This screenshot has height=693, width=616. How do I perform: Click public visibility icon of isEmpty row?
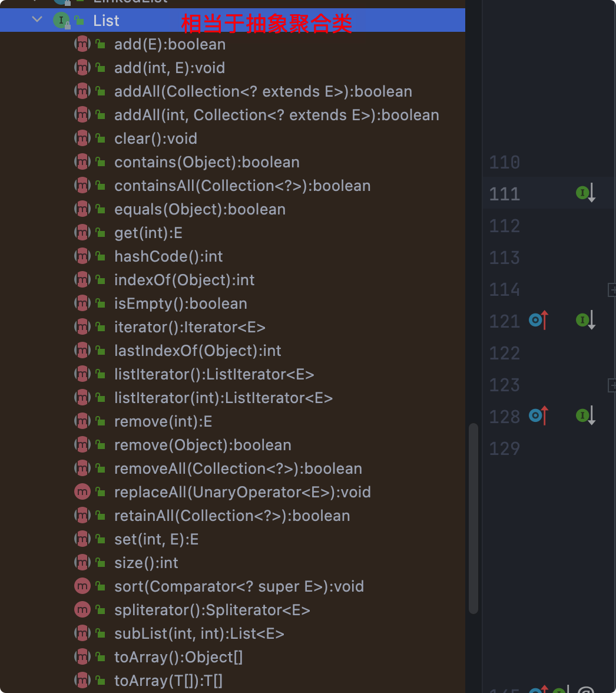[101, 303]
